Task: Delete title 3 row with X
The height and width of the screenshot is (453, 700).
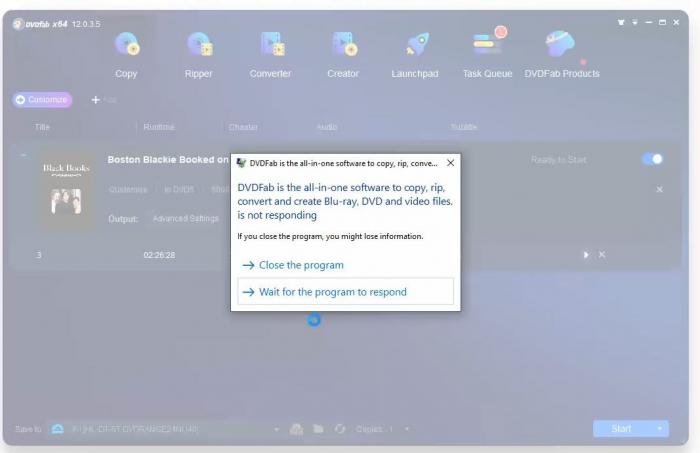Action: 602,254
